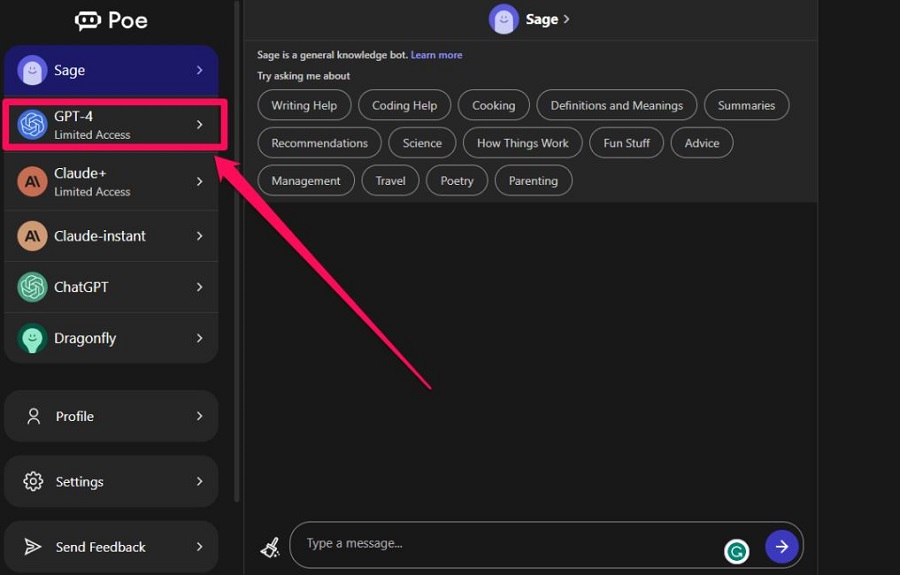This screenshot has height=575, width=900.
Task: Select the Claude-instant bot label
Action: point(100,236)
